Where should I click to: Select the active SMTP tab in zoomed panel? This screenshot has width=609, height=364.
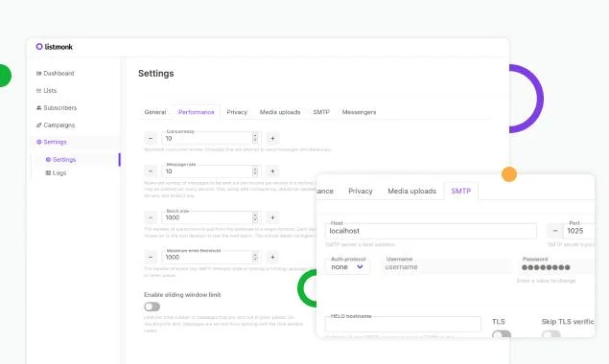pos(461,191)
